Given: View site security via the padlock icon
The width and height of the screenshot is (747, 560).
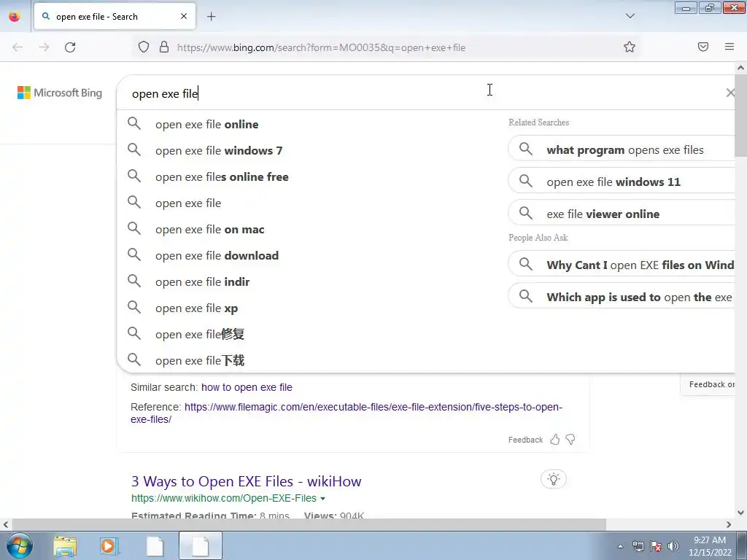Looking at the screenshot, I should [x=164, y=47].
